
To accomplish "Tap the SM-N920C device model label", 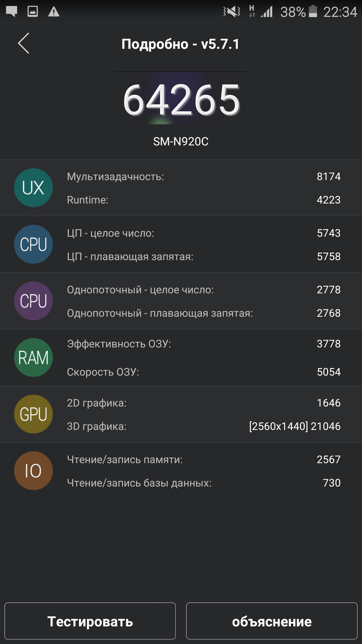I will (181, 141).
